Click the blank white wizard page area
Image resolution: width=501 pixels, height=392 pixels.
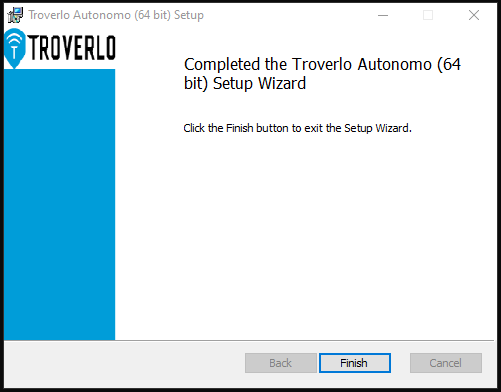(304, 233)
